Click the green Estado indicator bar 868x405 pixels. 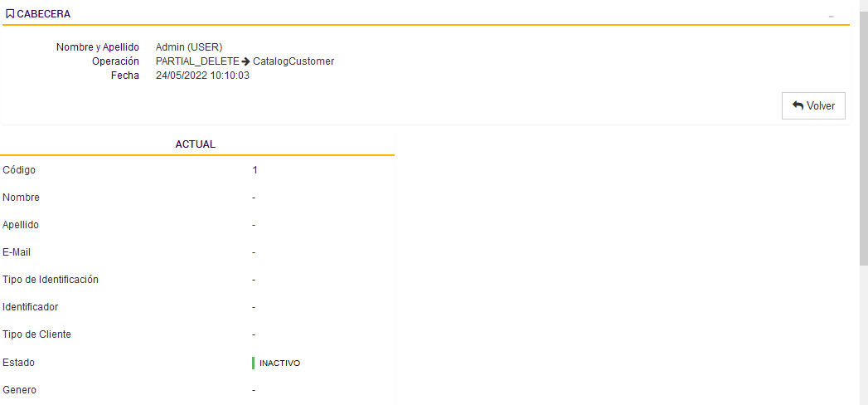click(x=253, y=363)
